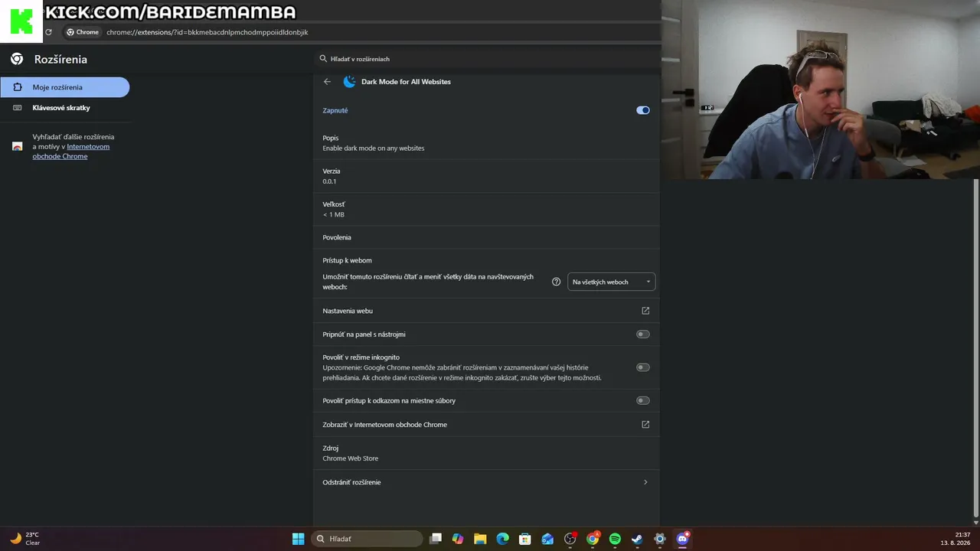Click the Windows taskbar Hľadať search box

tap(367, 539)
